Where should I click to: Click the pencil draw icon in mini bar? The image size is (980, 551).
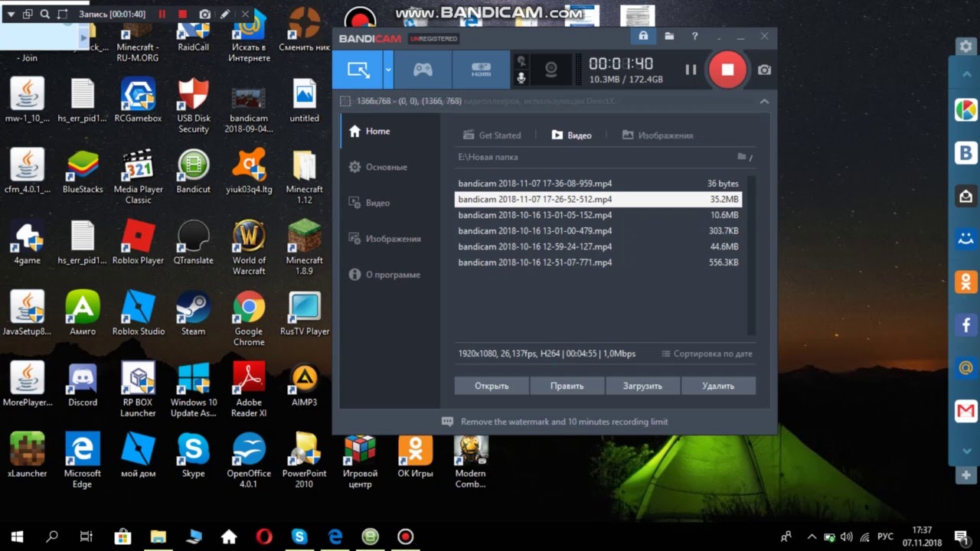[225, 15]
